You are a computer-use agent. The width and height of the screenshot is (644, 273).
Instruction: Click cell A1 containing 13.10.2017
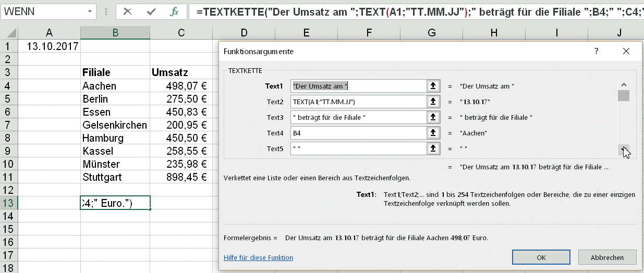pyautogui.click(x=50, y=46)
